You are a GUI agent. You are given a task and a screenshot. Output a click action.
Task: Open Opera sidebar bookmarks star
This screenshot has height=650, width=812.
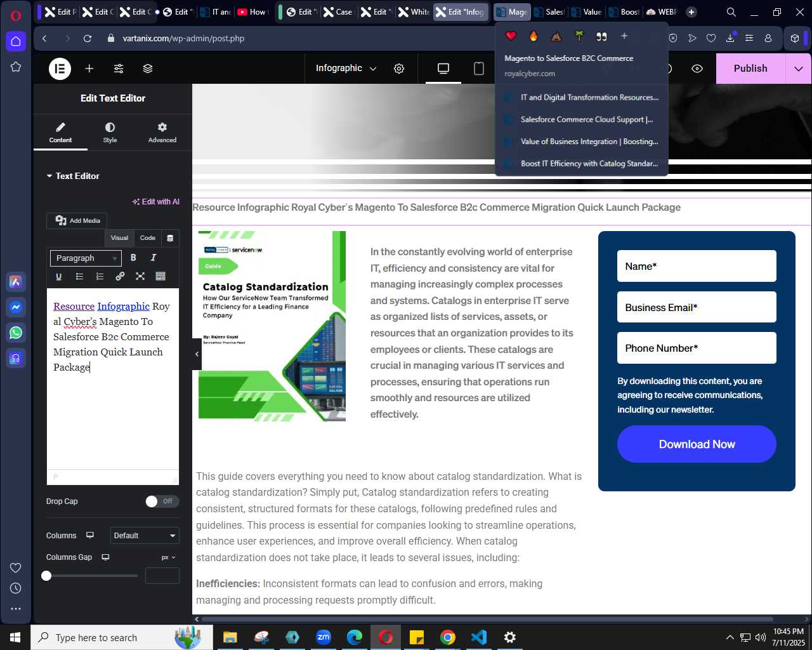point(16,67)
